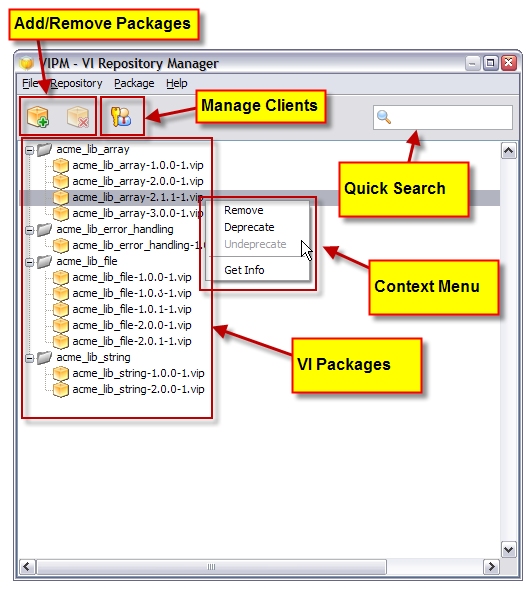Click the acme_lib_error_handling folder icon
Image resolution: width=531 pixels, height=589 pixels.
[x=44, y=230]
